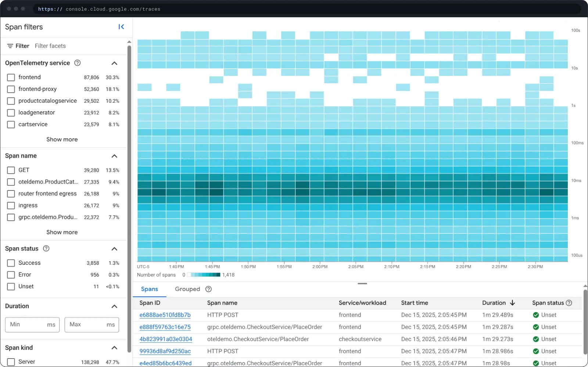Select the Error span status checkbox
The height and width of the screenshot is (367, 588).
tap(11, 275)
